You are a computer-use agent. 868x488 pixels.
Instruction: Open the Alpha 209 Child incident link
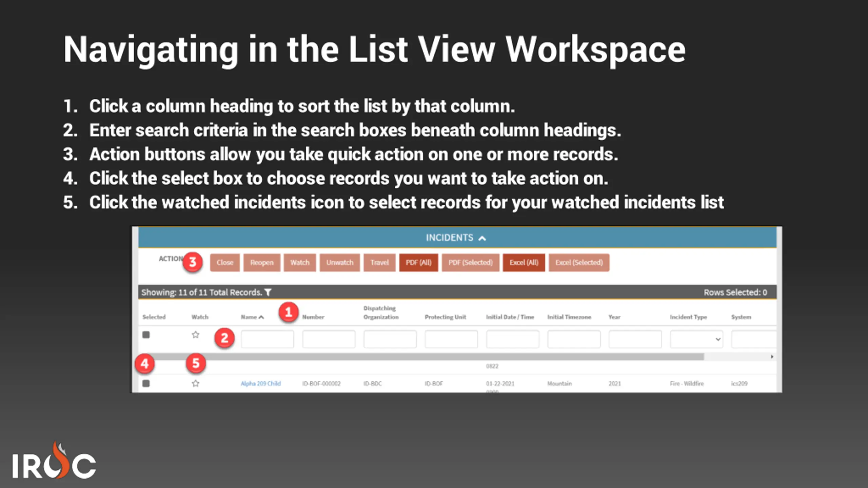(x=260, y=383)
